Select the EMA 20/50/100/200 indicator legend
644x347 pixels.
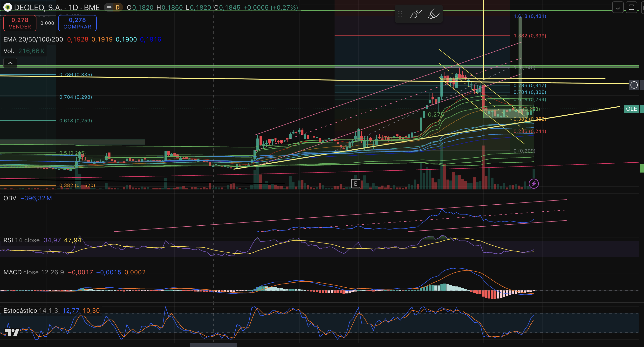coord(33,40)
